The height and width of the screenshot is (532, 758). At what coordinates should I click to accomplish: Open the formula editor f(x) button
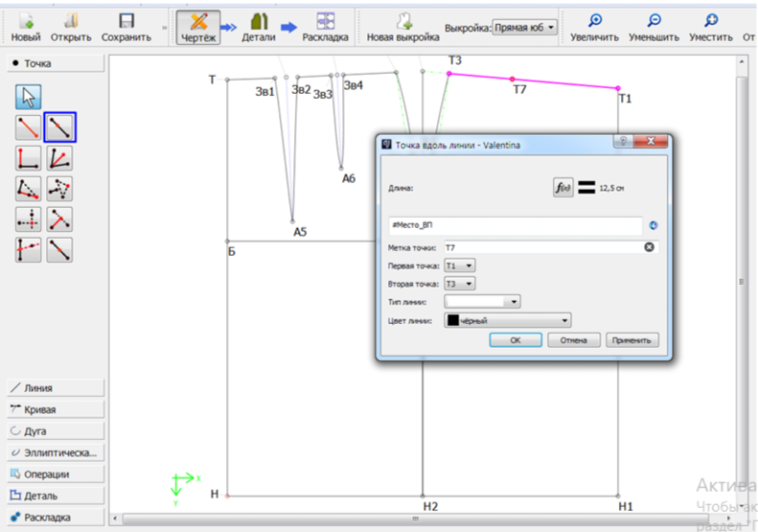click(x=563, y=188)
